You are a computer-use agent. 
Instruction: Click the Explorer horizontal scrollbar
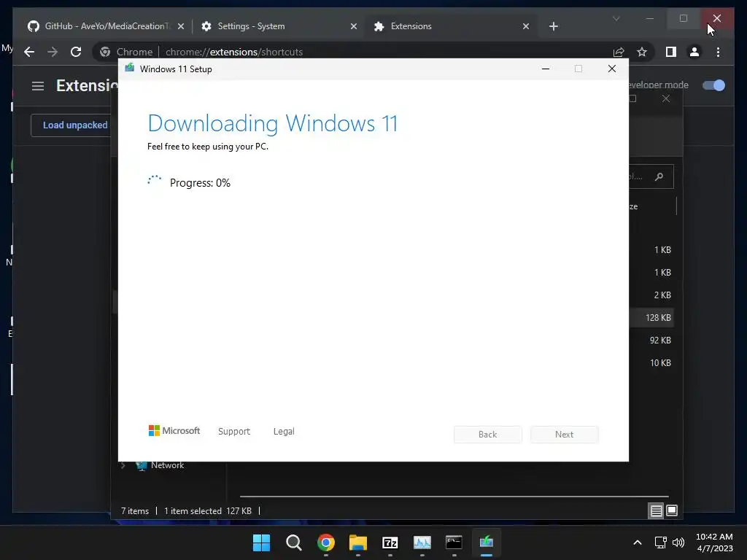(x=454, y=496)
